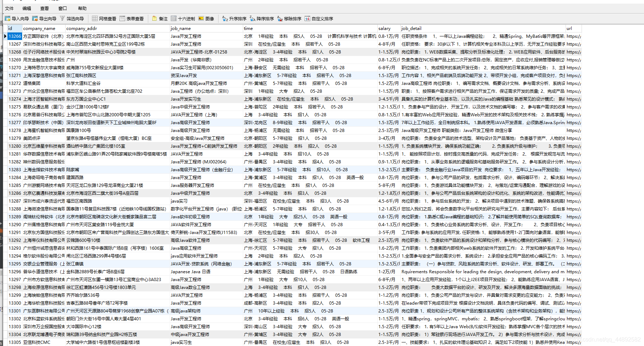Open the 导出向导 export wizard
644x346 pixels.
[44, 19]
